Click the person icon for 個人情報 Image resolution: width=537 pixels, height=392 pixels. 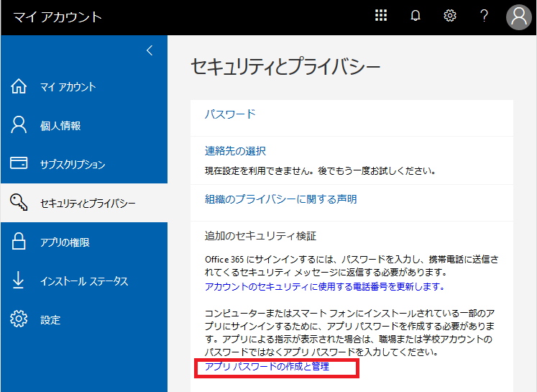[x=19, y=126]
